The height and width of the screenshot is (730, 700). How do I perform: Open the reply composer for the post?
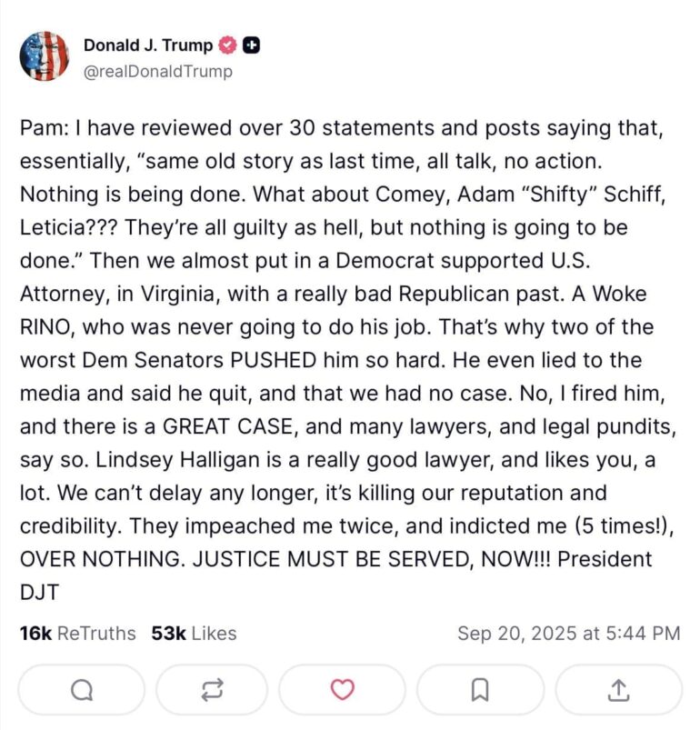82,690
